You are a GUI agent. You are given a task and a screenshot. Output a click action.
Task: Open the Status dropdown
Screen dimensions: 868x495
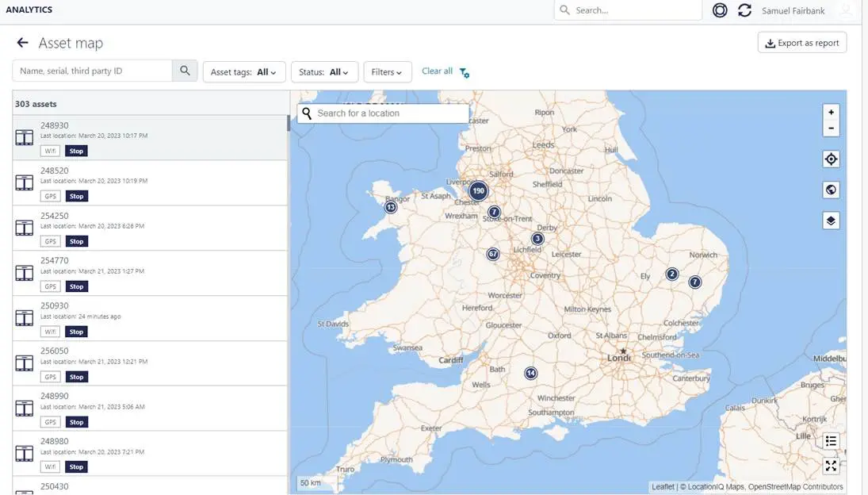tap(324, 72)
